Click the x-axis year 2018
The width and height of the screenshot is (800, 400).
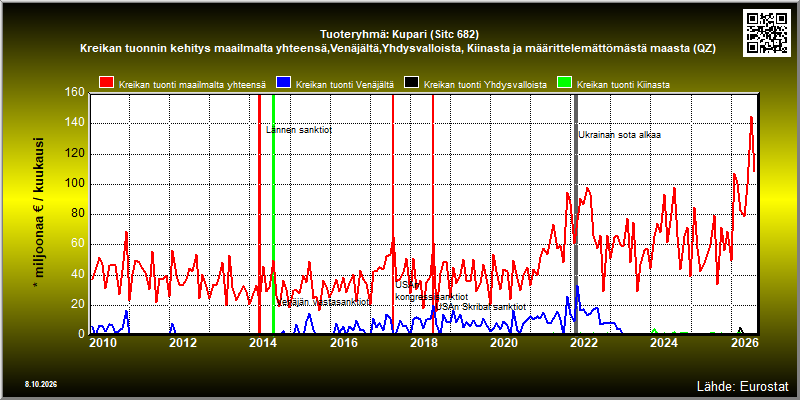click(x=423, y=343)
